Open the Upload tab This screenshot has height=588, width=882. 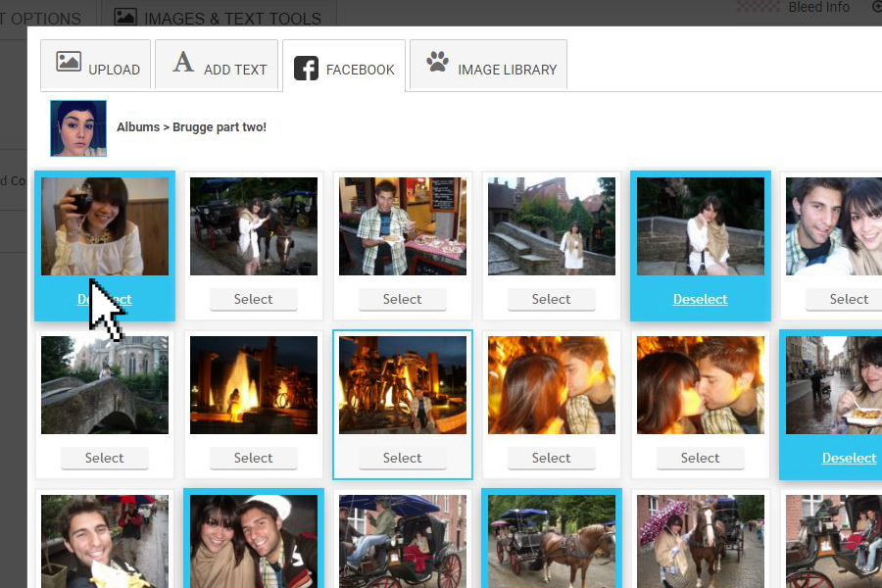[x=96, y=64]
